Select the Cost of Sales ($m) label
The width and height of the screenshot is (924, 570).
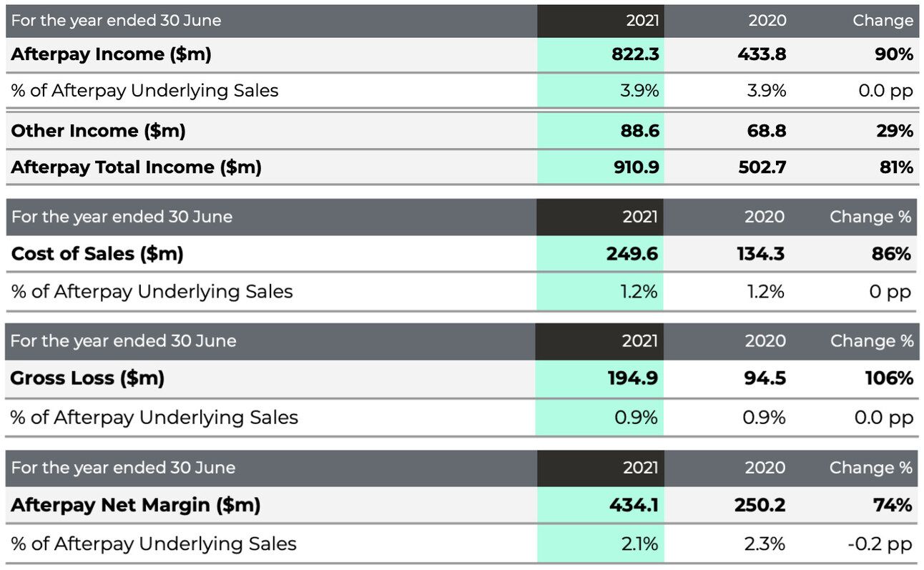pos(97,254)
